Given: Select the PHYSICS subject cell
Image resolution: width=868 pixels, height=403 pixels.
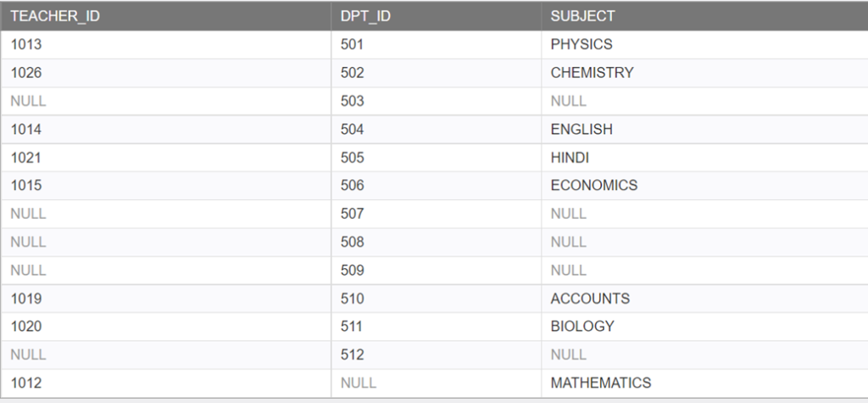Looking at the screenshot, I should tap(704, 44).
